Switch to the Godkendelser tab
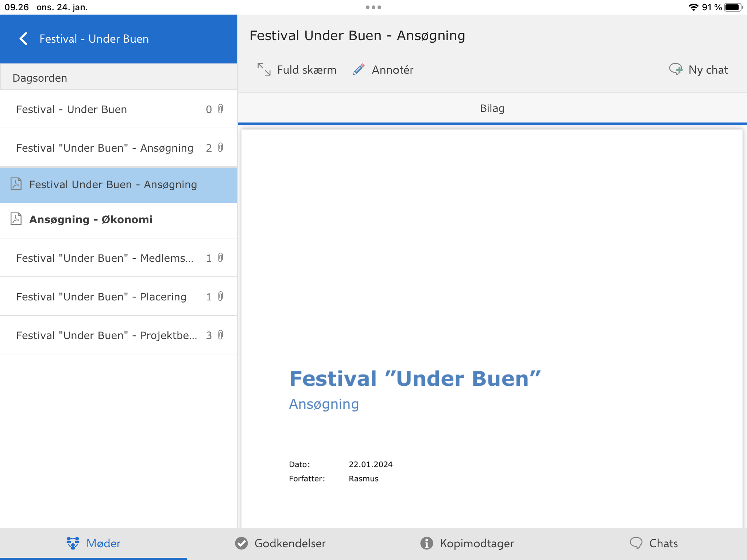Image resolution: width=747 pixels, height=560 pixels. [x=280, y=543]
